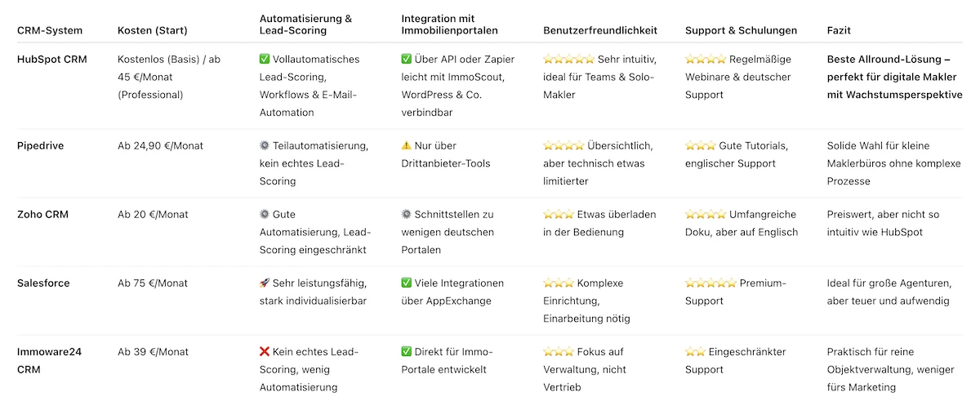This screenshot has width=980, height=410.
Task: Click the green checkmark beside Vollautomatisches Lead-Scoring
Action: [x=265, y=60]
